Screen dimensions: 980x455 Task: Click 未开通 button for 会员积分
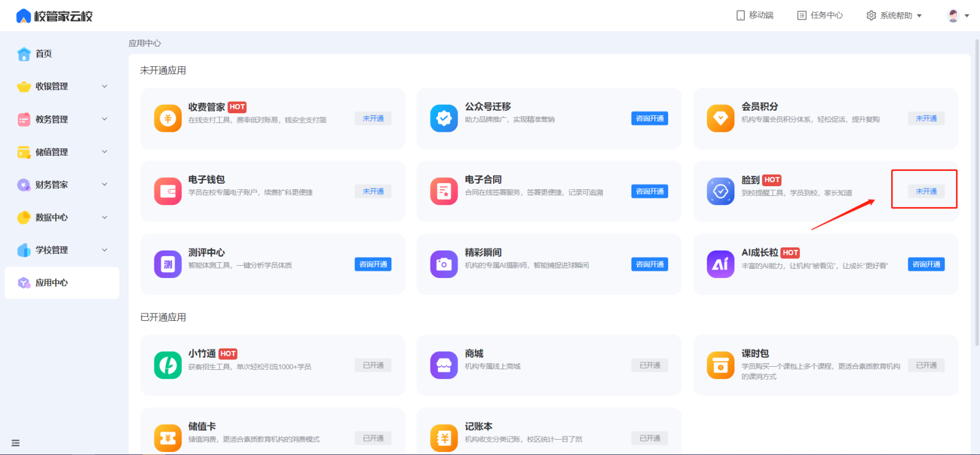point(926,118)
